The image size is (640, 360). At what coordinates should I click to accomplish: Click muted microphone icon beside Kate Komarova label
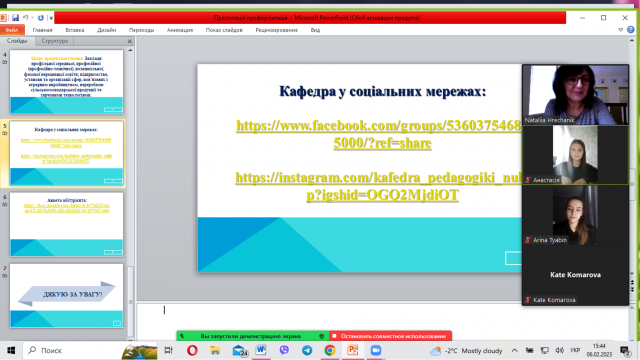coord(528,300)
